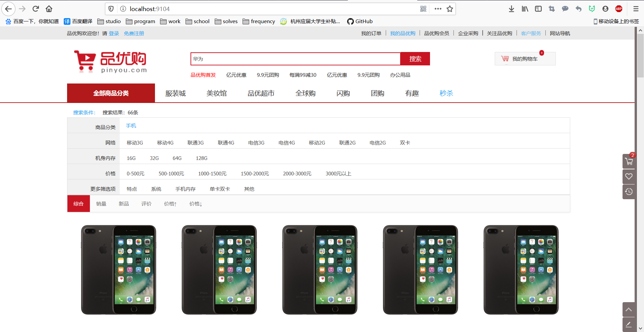Expand the solves bookmark folder
Screen dimensions: 644x332
(x=226, y=21)
